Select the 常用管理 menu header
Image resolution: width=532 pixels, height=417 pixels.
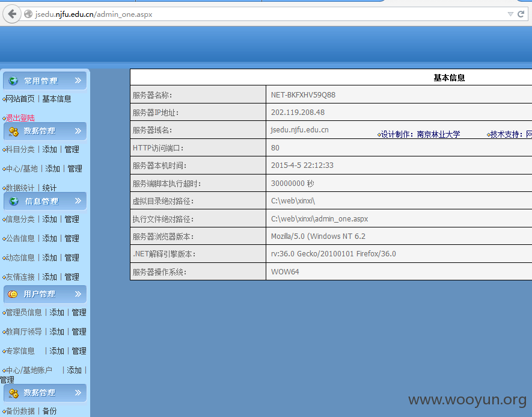[45, 81]
